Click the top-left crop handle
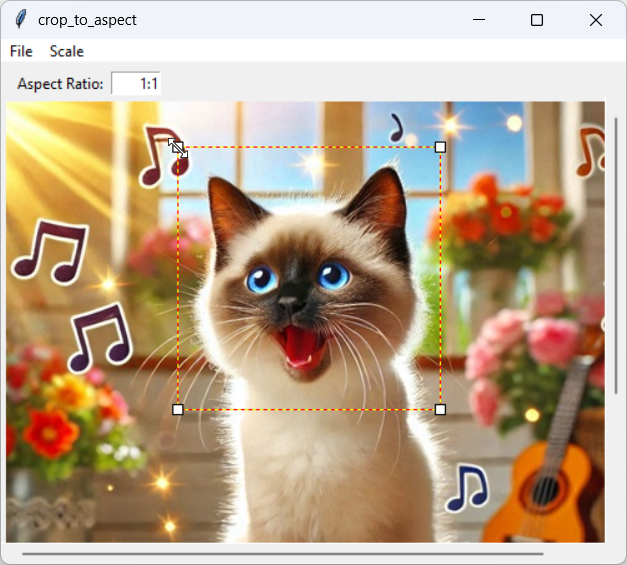The height and width of the screenshot is (565, 627). 178,147
